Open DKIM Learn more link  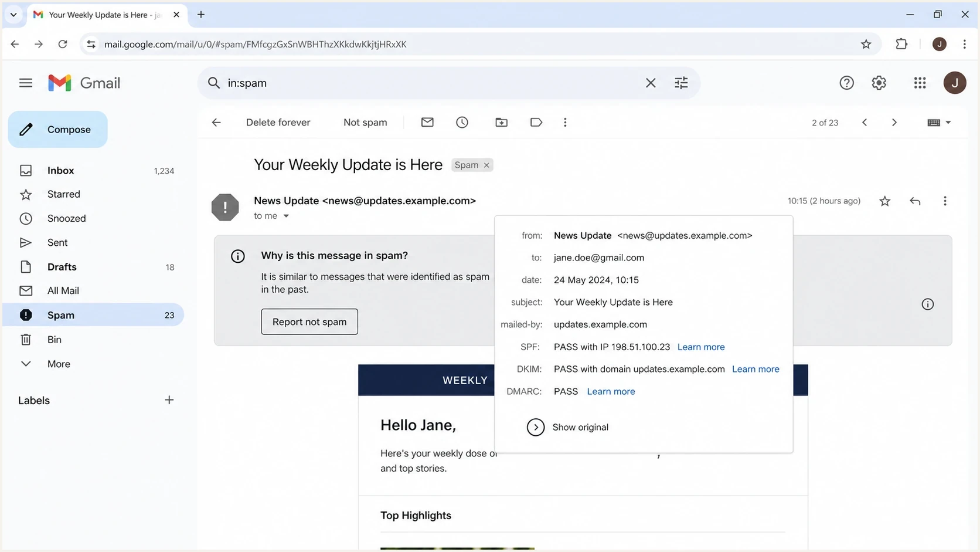point(756,369)
